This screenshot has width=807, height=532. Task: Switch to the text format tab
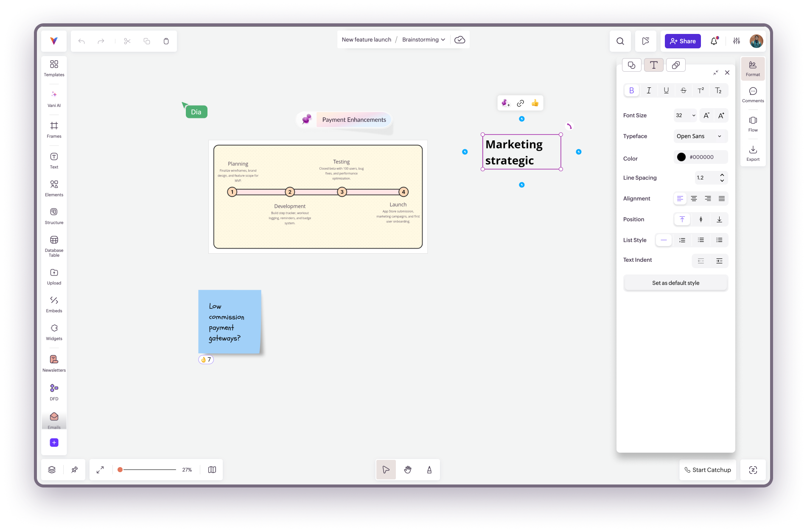pos(654,65)
